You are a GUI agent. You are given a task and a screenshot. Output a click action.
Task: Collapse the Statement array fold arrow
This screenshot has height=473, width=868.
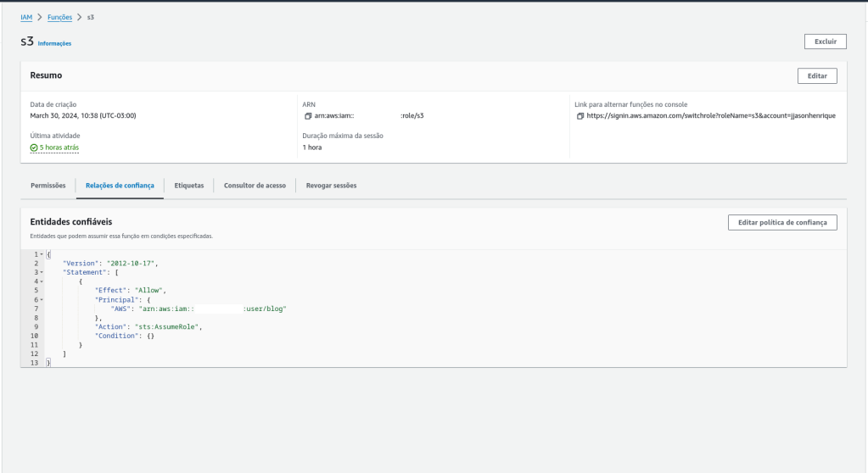click(41, 272)
